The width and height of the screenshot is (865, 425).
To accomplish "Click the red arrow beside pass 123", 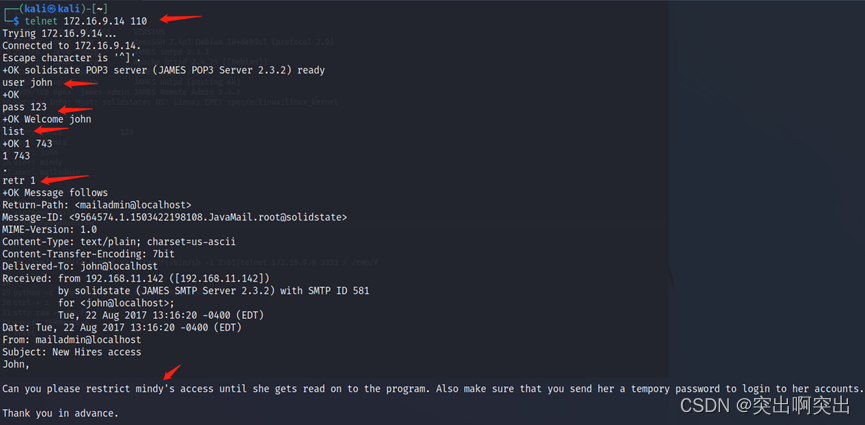I will (x=74, y=109).
